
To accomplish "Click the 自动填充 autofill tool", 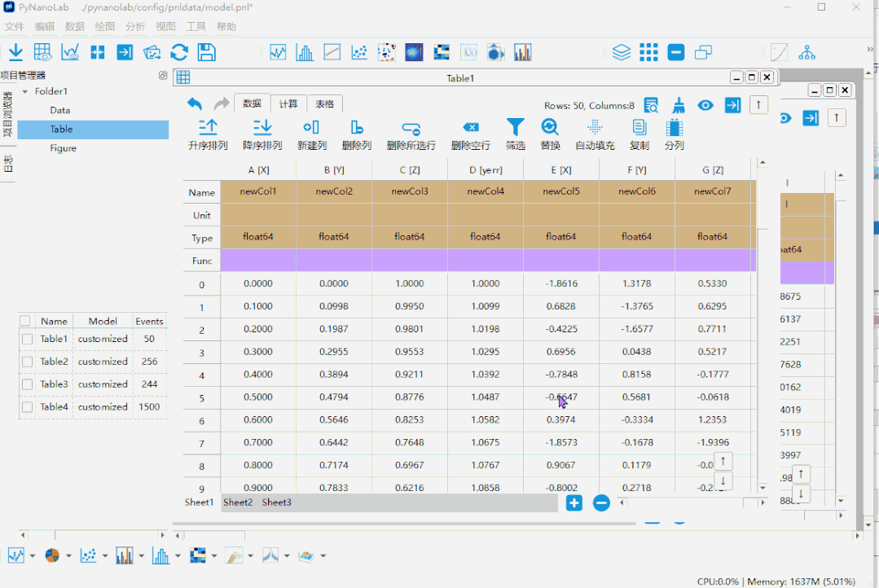I will tap(595, 135).
